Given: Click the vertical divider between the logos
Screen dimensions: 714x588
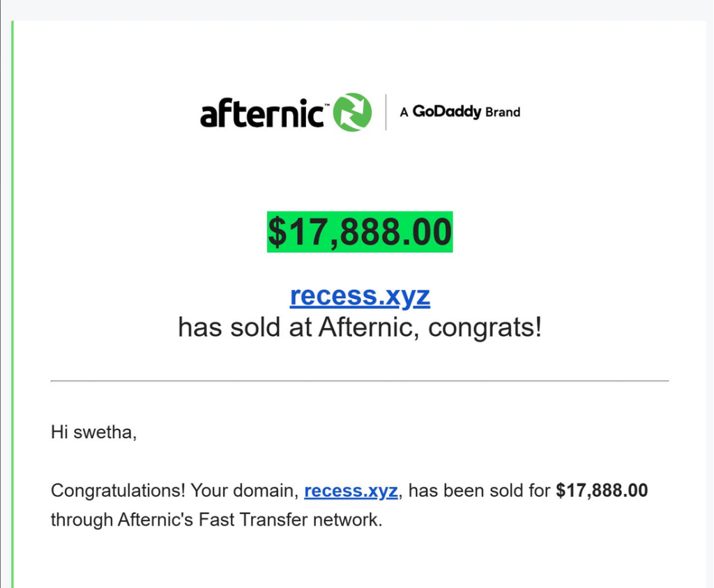Looking at the screenshot, I should tap(386, 111).
